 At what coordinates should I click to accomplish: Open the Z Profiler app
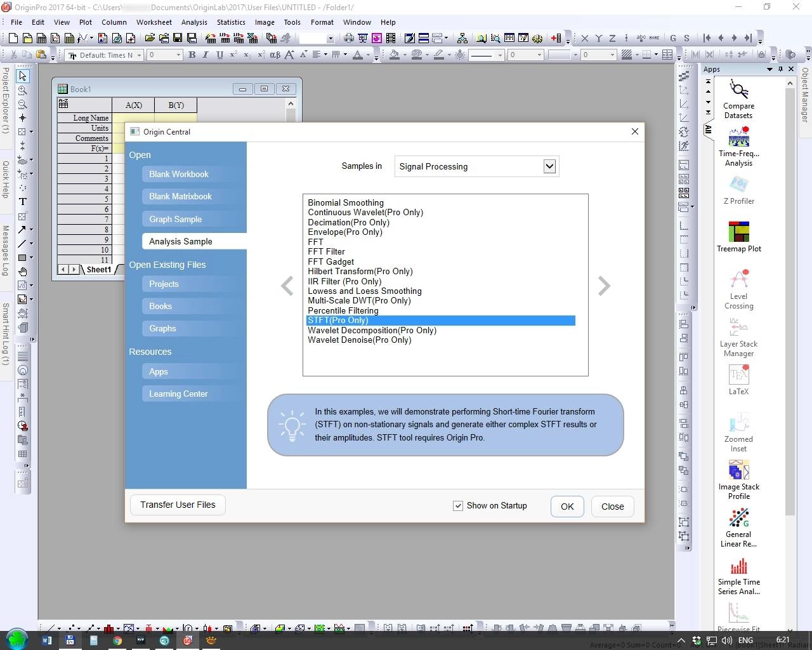point(738,190)
